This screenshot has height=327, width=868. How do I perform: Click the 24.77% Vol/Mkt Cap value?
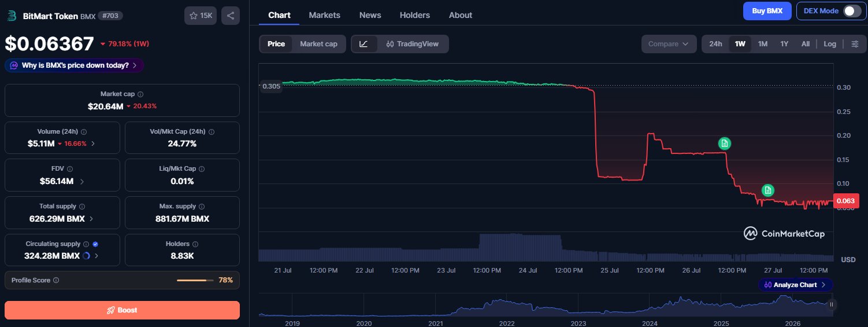[x=182, y=144]
